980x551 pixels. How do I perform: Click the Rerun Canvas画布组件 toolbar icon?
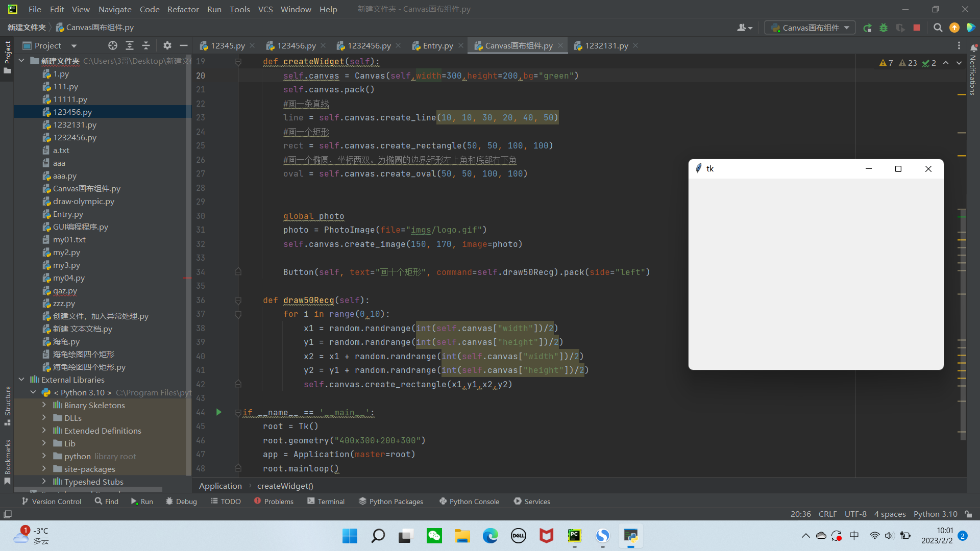coord(867,28)
